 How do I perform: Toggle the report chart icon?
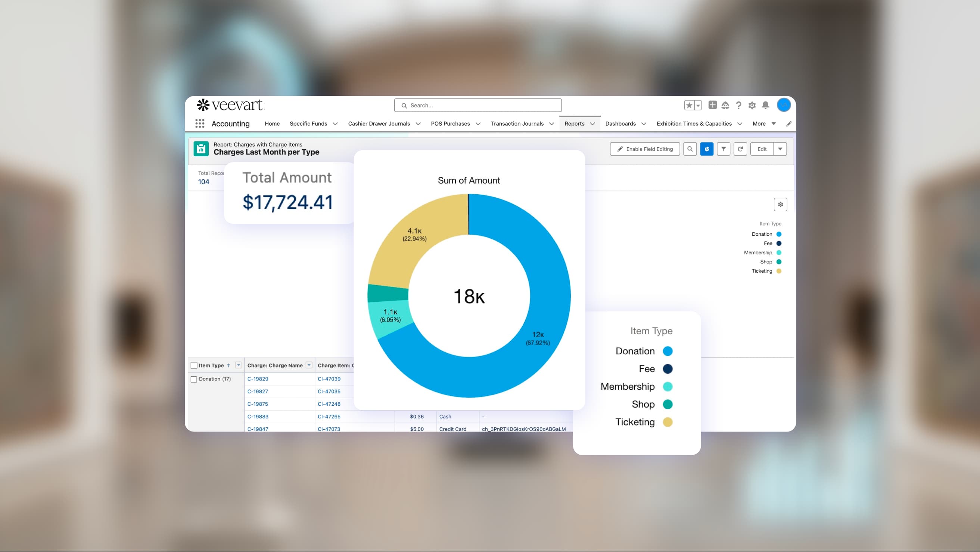[707, 149]
